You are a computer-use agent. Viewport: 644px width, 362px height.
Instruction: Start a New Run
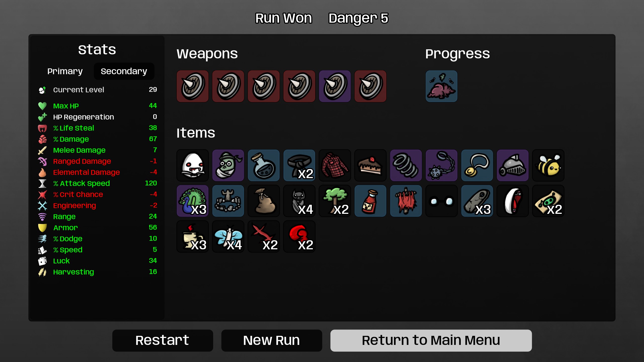click(x=272, y=340)
